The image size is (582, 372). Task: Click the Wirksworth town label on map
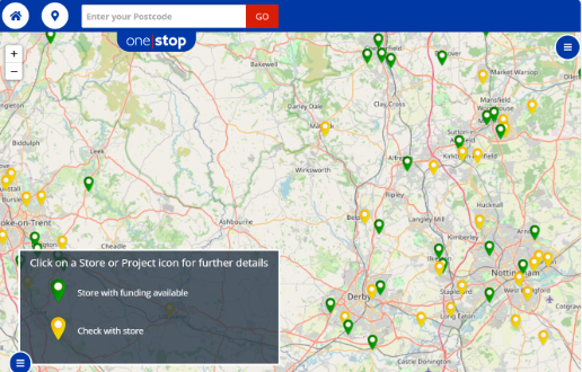pyautogui.click(x=313, y=170)
